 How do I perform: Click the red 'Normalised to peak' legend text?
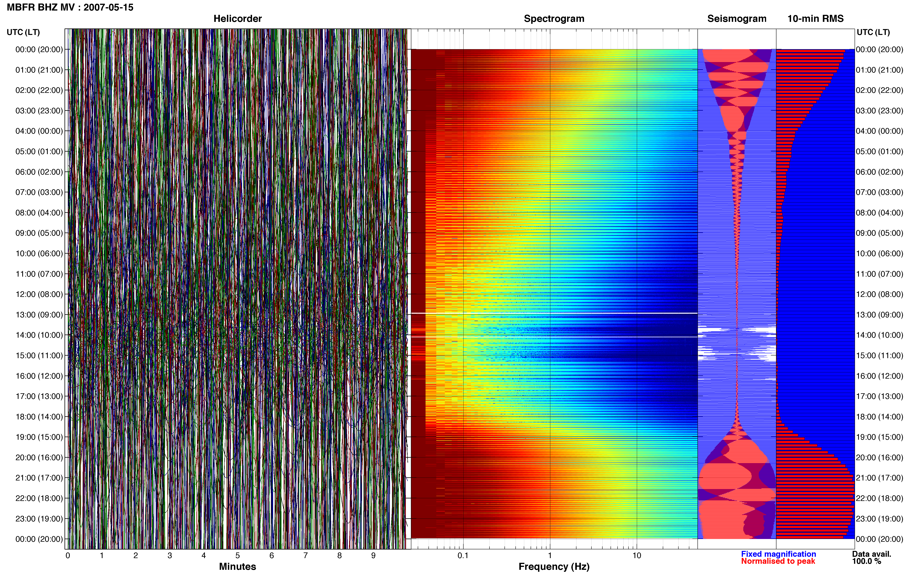778,561
